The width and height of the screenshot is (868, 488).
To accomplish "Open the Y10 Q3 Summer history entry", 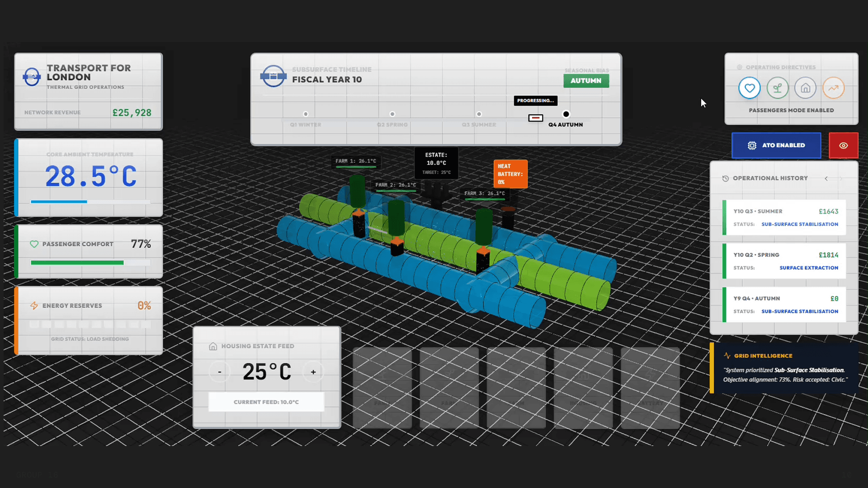I will 784,217.
